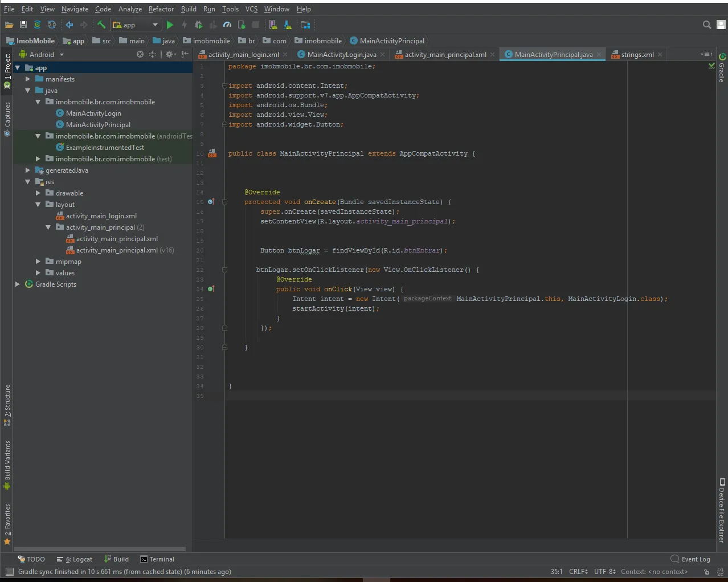Screen dimensions: 728x582
Task: Click the Debug app bug icon
Action: pyautogui.click(x=198, y=25)
